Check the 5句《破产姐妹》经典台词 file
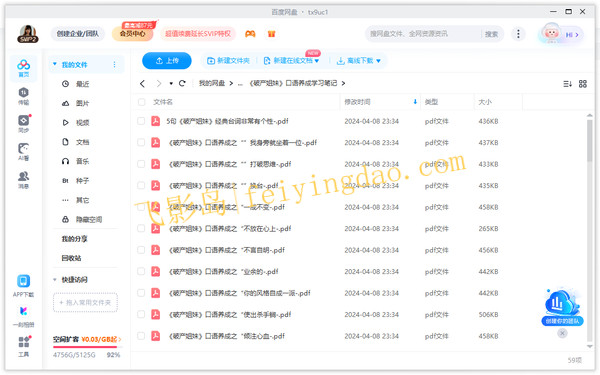Image resolution: width=600 pixels, height=375 pixels. coord(141,121)
